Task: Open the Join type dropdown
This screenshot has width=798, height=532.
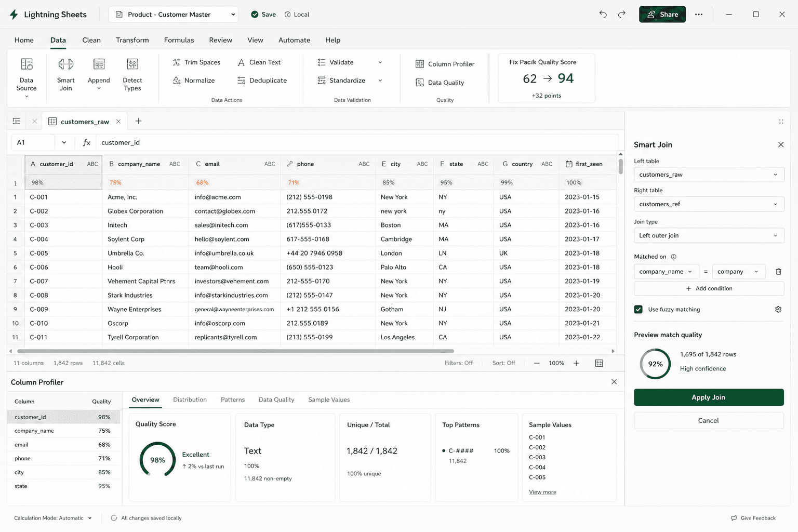Action: pos(709,235)
